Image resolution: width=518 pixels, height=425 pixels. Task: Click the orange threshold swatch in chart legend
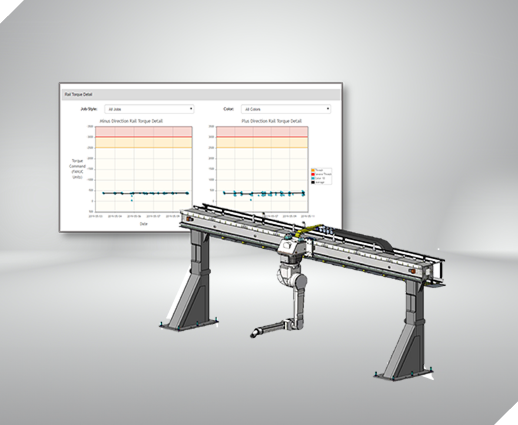pos(313,170)
